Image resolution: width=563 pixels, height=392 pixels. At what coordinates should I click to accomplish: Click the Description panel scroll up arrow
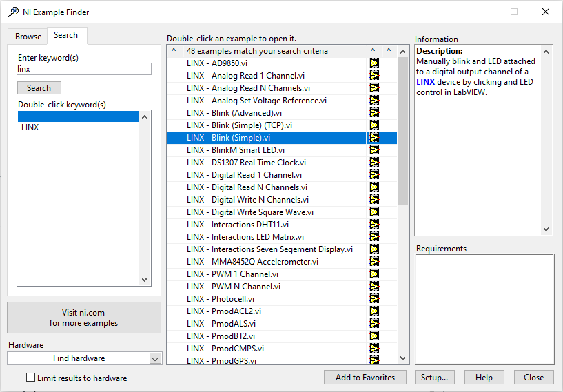click(546, 52)
